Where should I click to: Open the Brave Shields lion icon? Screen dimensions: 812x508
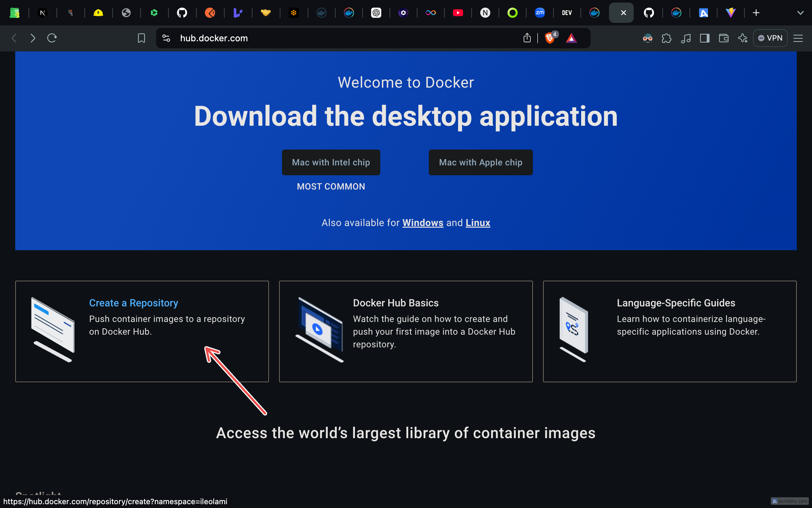[x=550, y=38]
